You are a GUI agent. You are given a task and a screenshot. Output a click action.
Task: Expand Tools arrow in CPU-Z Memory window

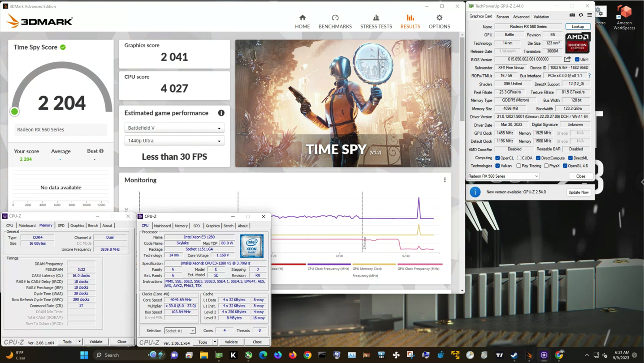(x=79, y=342)
